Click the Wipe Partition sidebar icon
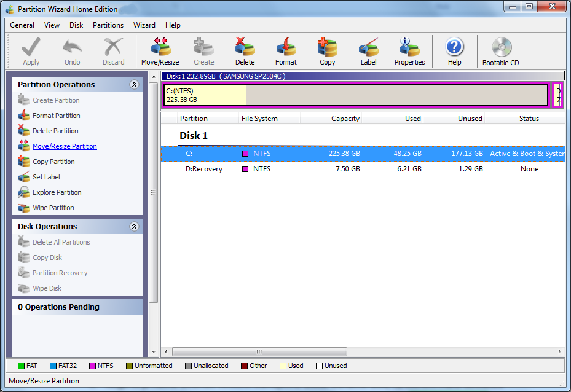571x392 pixels. pyautogui.click(x=24, y=208)
